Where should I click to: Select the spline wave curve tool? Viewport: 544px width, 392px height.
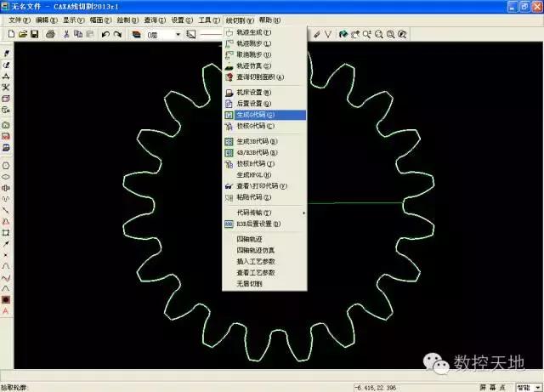(x=6, y=278)
